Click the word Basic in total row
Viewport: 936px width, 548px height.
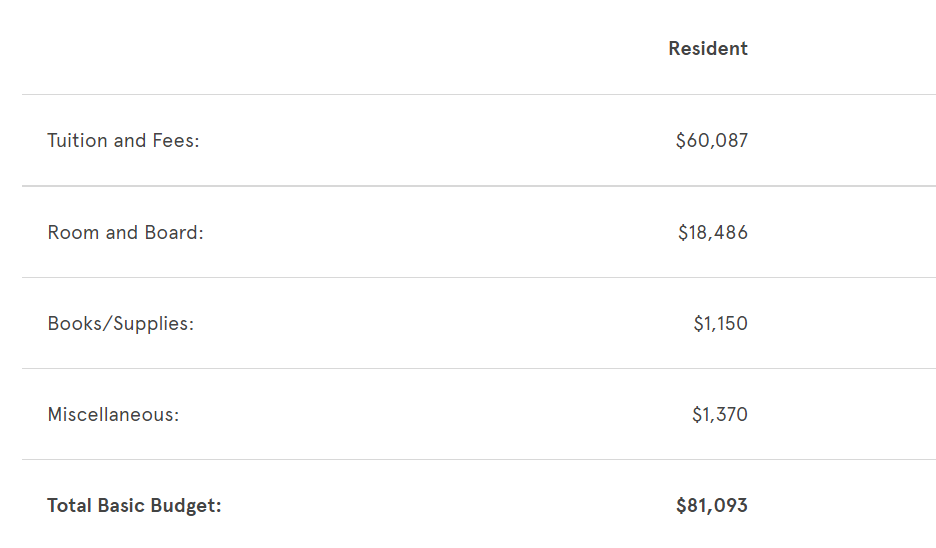tap(121, 506)
